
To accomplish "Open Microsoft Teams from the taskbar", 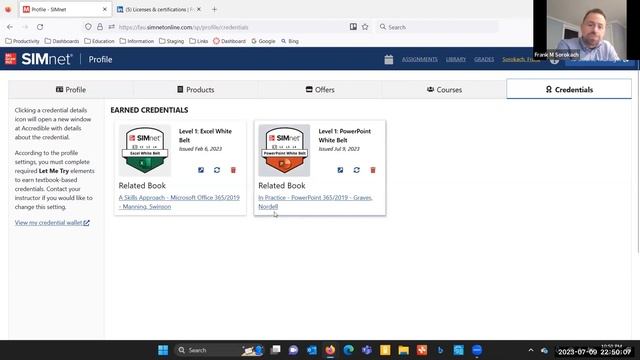I will point(367,350).
